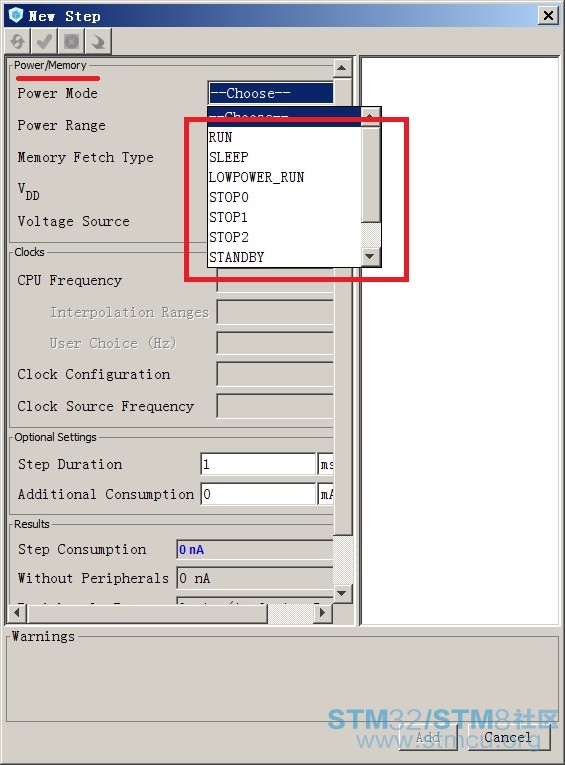Open the Clock Configuration field
565x765 pixels.
pos(275,374)
